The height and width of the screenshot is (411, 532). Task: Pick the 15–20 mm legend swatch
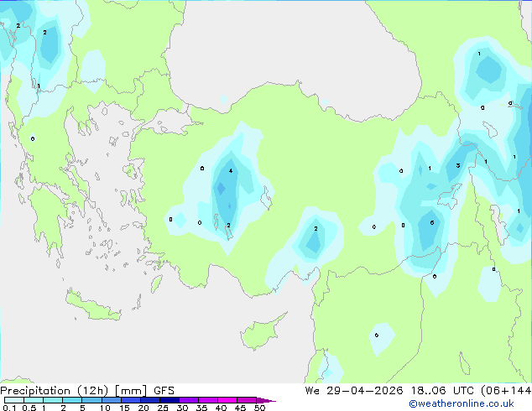coord(131,400)
